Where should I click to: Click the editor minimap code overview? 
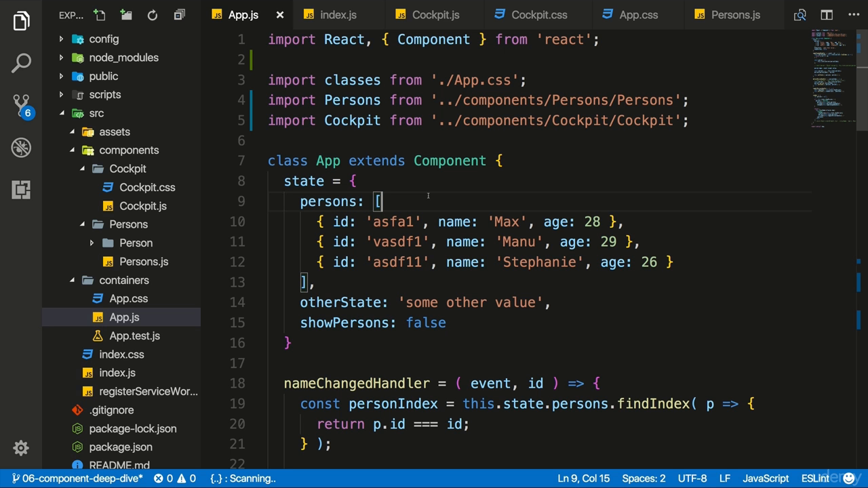pos(833,78)
